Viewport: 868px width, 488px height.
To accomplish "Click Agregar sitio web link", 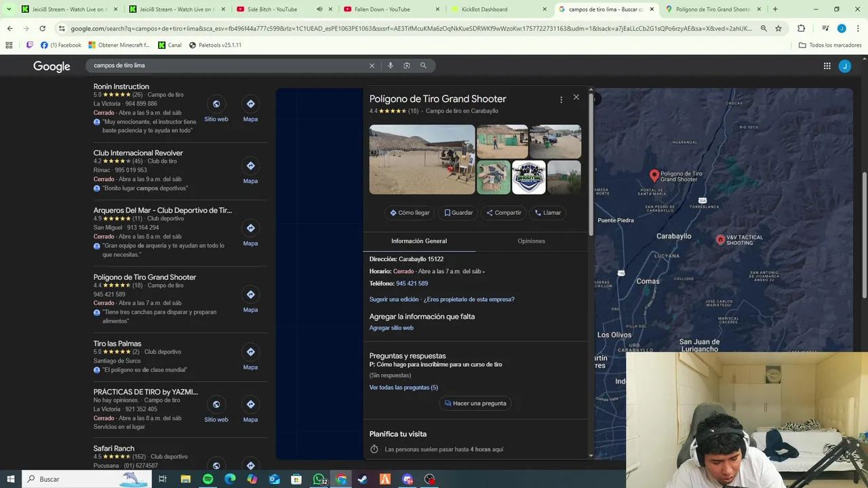I will tap(391, 328).
